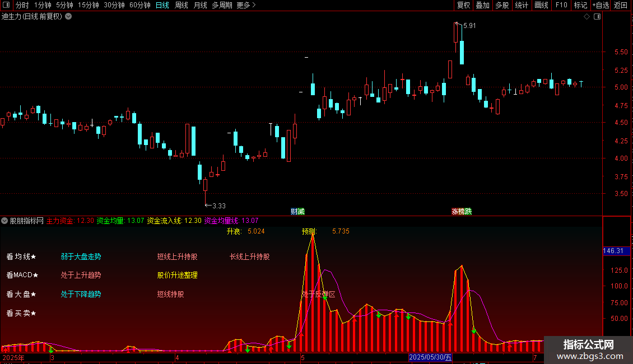633x364 pixels.
Task: Open the 多股 multi-stock view
Action: (x=502, y=5)
